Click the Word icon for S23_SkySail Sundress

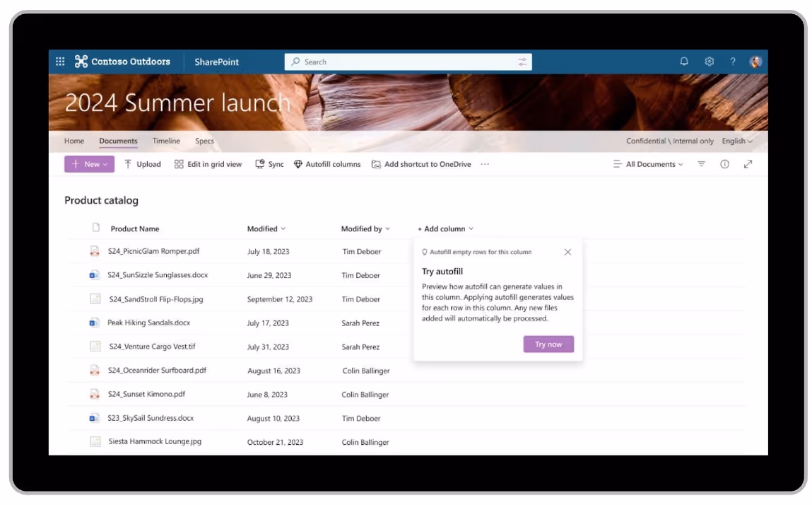point(94,418)
